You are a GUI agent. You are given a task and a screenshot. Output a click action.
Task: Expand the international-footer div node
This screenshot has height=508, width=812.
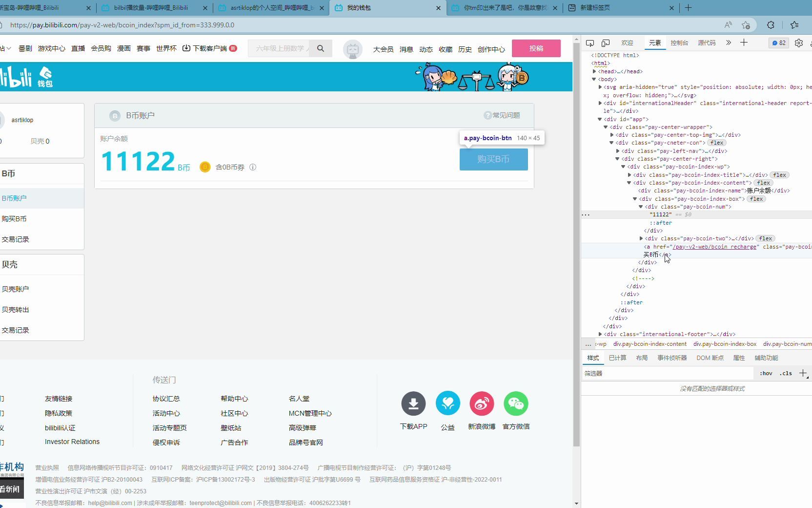tap(600, 334)
